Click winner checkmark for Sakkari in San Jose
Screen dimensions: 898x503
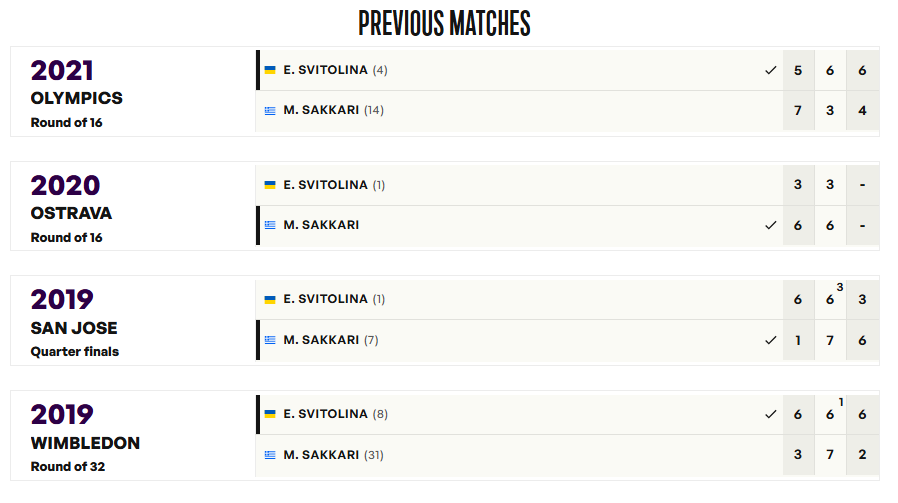click(771, 340)
